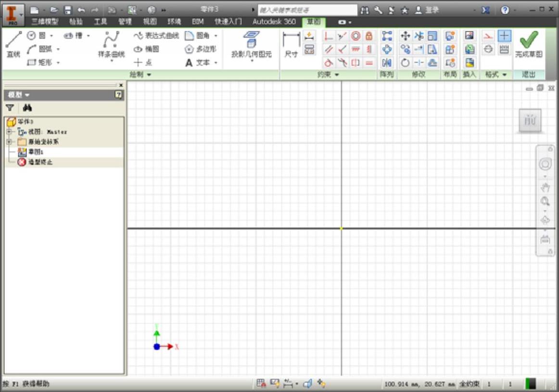Select the Arc (圆弧) tool

39,49
